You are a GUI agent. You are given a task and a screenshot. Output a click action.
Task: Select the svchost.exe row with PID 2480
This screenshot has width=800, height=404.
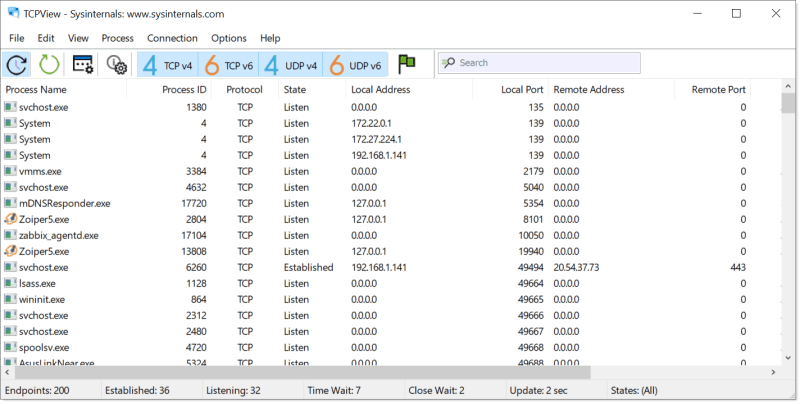(392, 332)
